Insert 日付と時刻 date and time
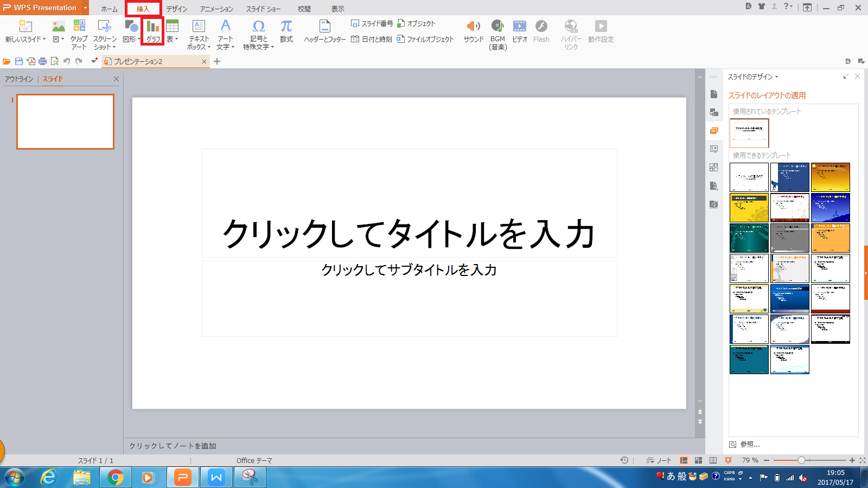 coord(372,39)
